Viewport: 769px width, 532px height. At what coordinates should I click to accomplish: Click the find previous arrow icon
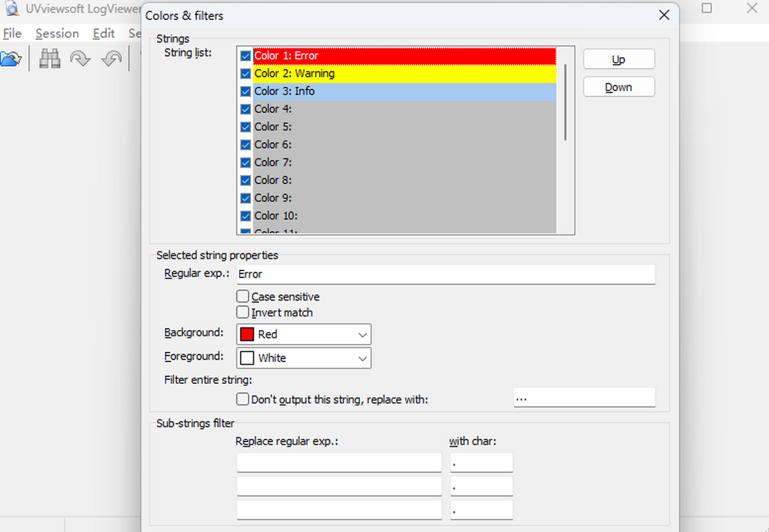click(112, 59)
